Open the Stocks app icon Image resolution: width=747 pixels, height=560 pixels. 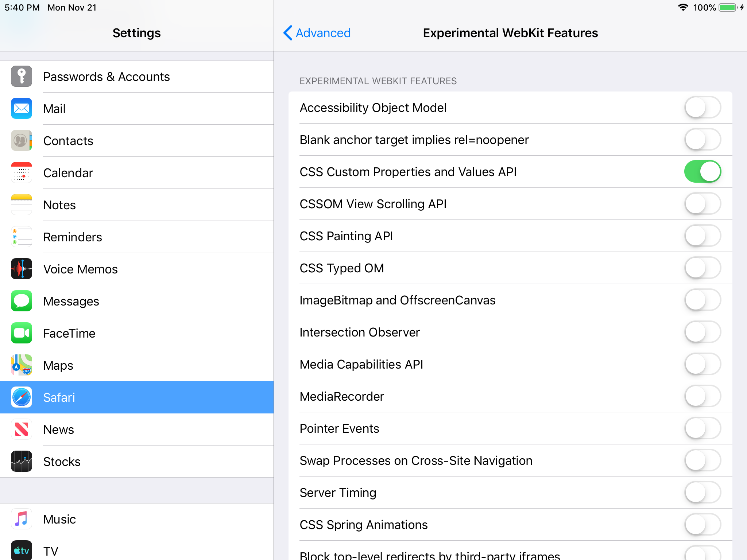(x=22, y=461)
